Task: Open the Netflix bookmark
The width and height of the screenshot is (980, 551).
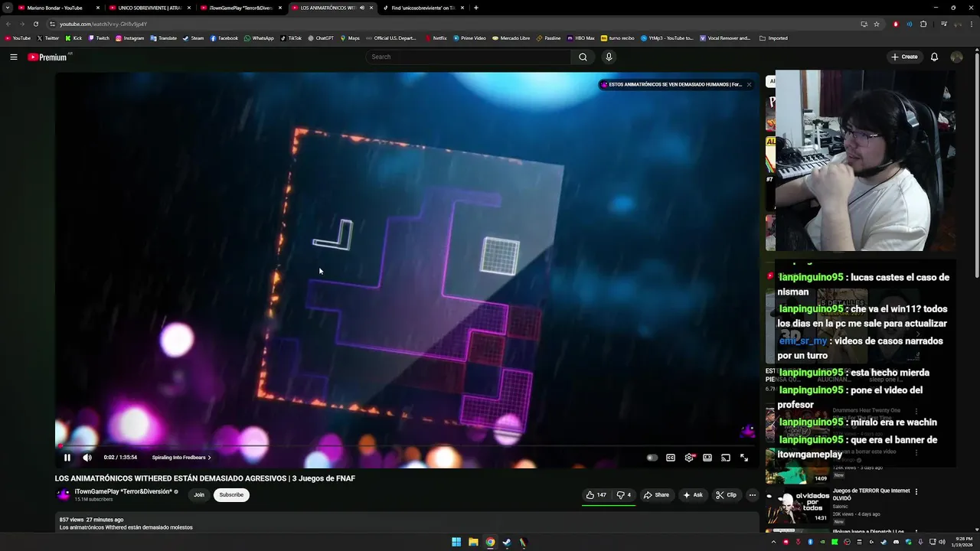Action: click(436, 37)
